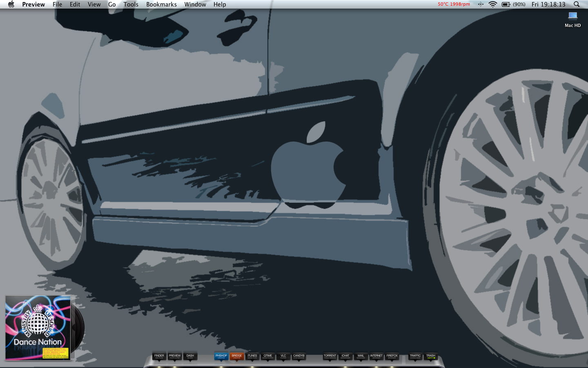Open iChat messenger from the dock
This screenshot has width=588, height=368.
click(x=345, y=357)
